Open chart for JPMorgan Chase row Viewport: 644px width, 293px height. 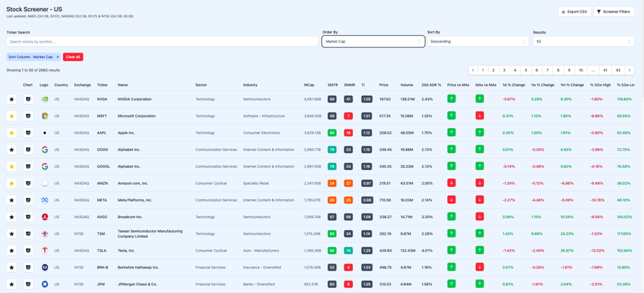[x=28, y=284]
